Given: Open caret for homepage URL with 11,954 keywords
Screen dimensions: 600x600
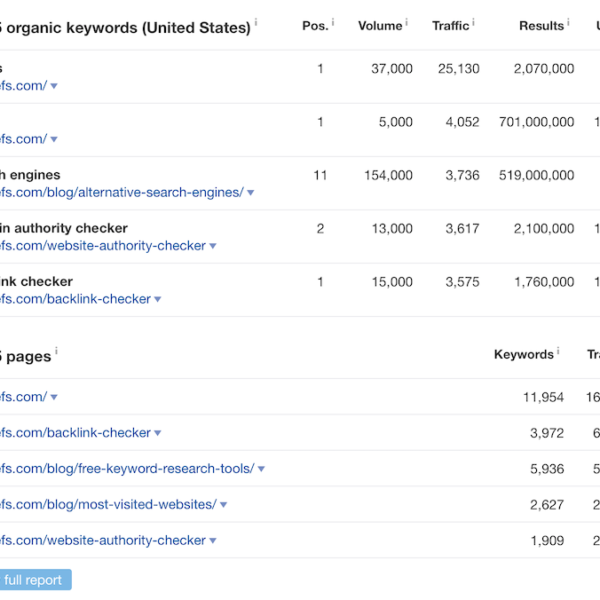Looking at the screenshot, I should (54, 397).
